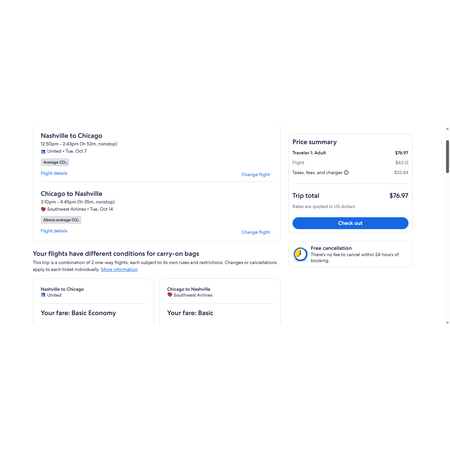The image size is (450, 450).
Task: Click the Southwest logo in the Basic fare card
Action: [170, 295]
